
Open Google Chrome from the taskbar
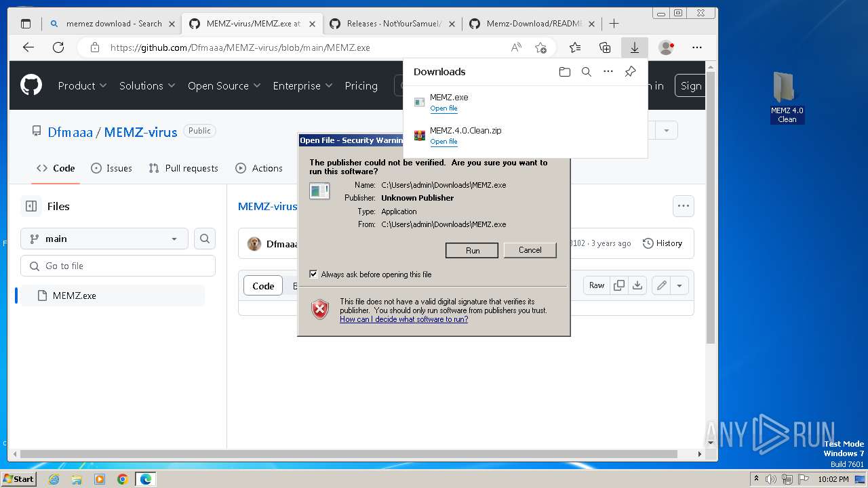click(122, 479)
